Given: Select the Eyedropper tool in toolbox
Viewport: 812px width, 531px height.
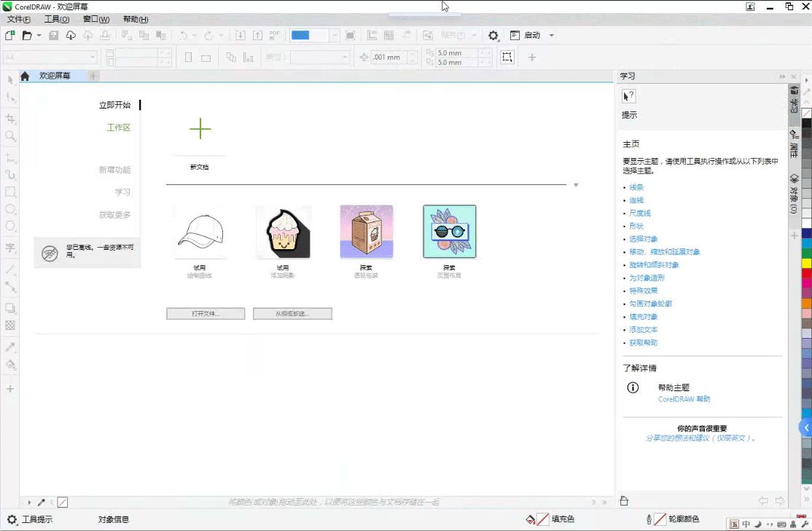Looking at the screenshot, I should (x=10, y=347).
